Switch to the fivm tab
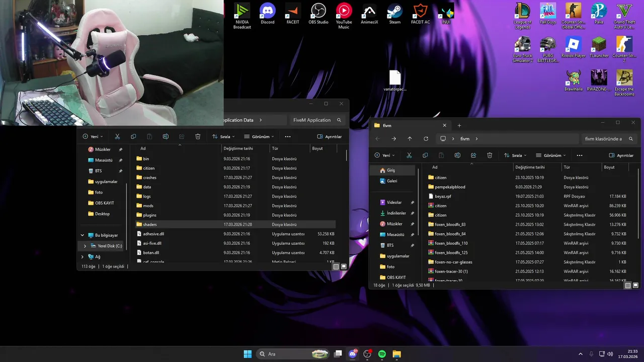 (410, 125)
